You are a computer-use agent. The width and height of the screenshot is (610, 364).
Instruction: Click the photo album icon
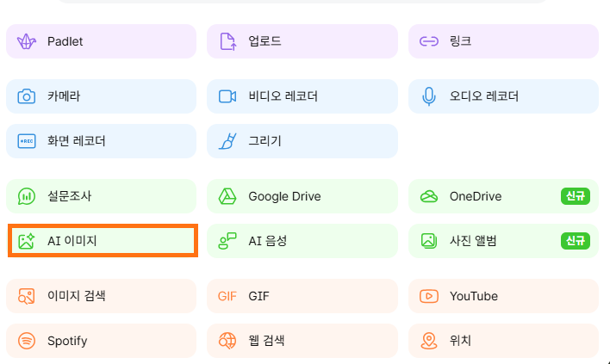coord(429,241)
